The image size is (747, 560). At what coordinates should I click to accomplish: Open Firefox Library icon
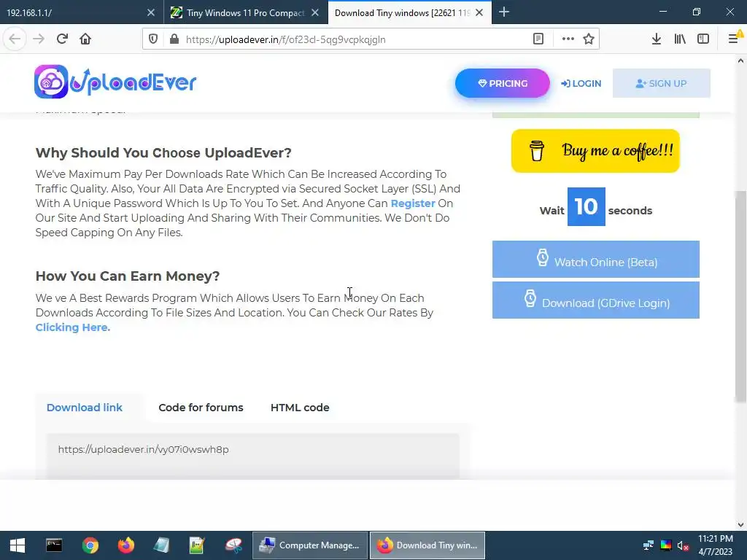click(680, 39)
